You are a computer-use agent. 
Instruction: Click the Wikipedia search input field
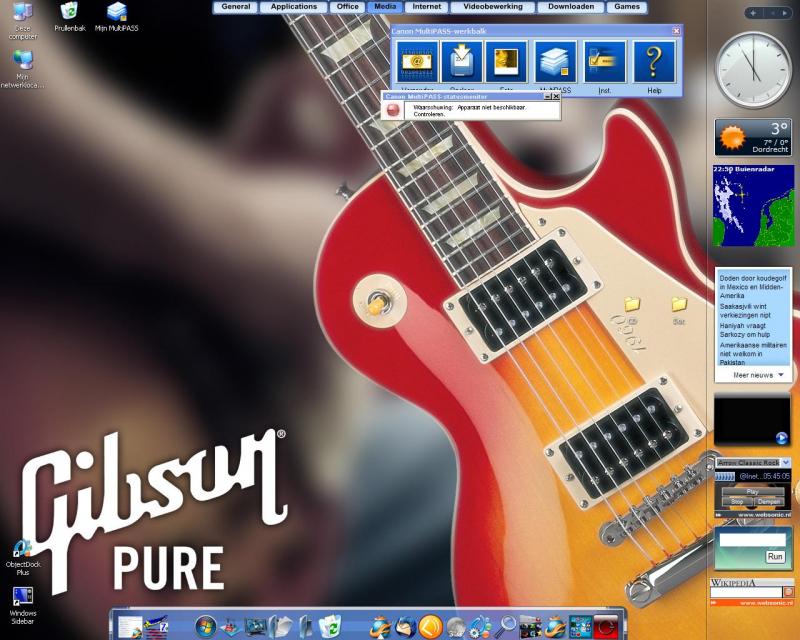(746, 592)
